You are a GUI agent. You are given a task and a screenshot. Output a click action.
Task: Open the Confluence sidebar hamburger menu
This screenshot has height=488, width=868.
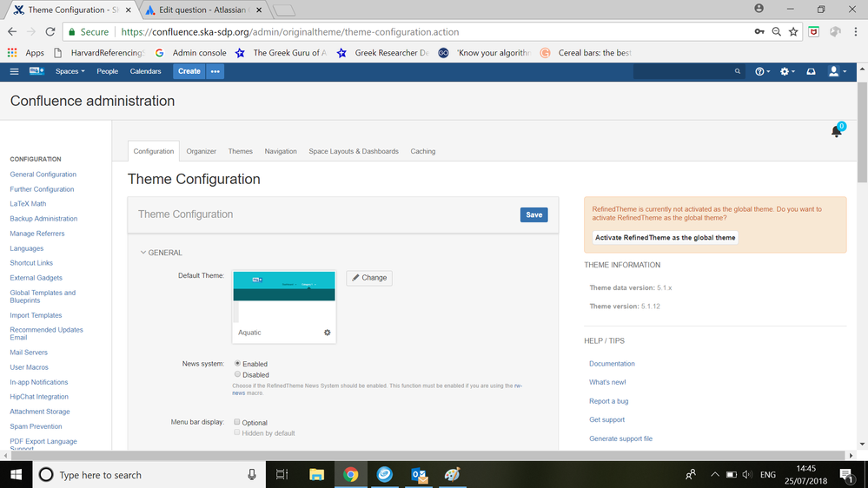tap(14, 71)
